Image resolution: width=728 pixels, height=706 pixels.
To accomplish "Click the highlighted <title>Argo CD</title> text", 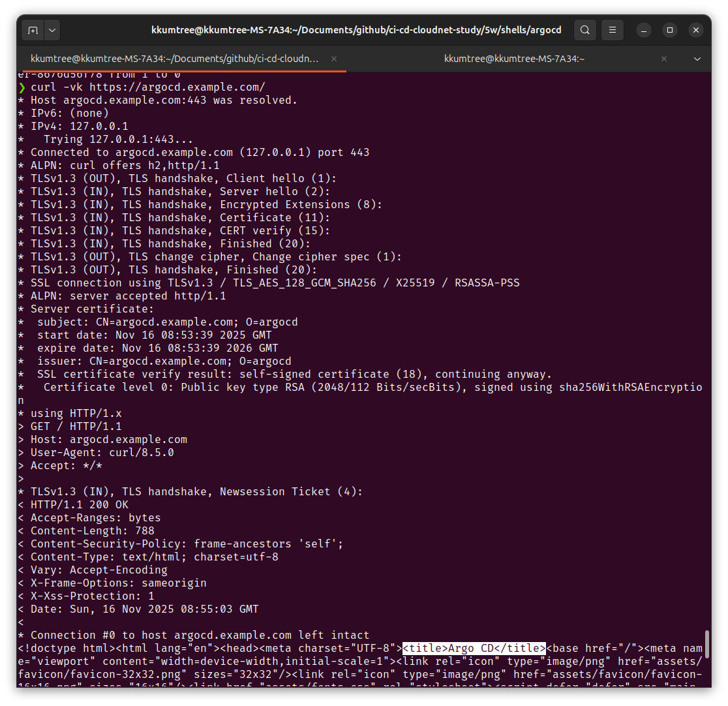I will point(474,649).
